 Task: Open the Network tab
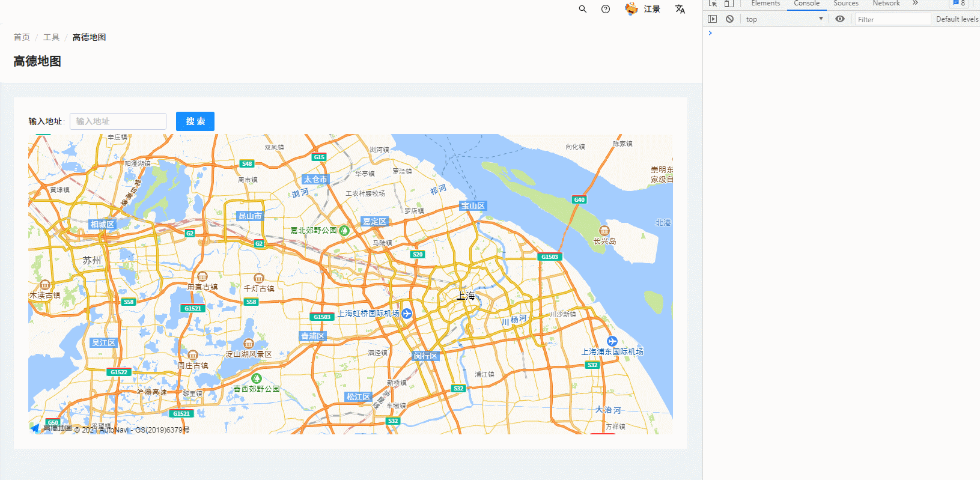[886, 4]
